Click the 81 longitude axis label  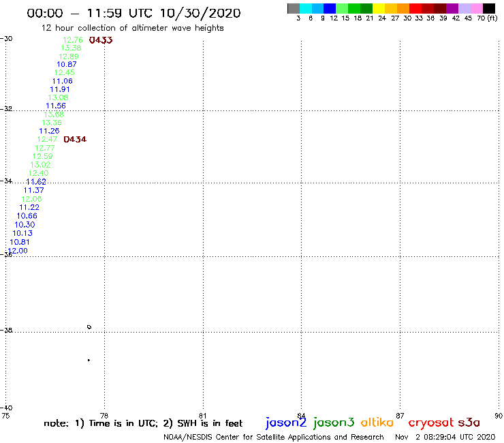click(203, 416)
